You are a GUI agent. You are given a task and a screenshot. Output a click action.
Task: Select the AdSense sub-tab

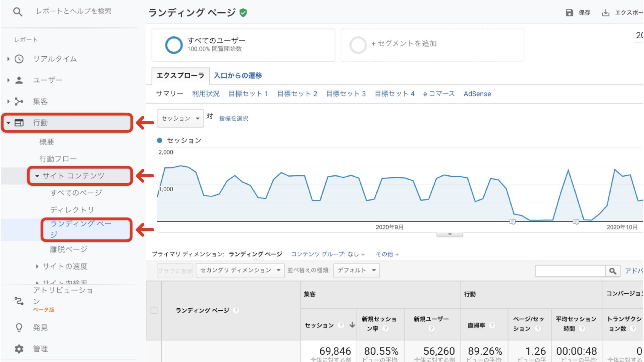(x=477, y=94)
